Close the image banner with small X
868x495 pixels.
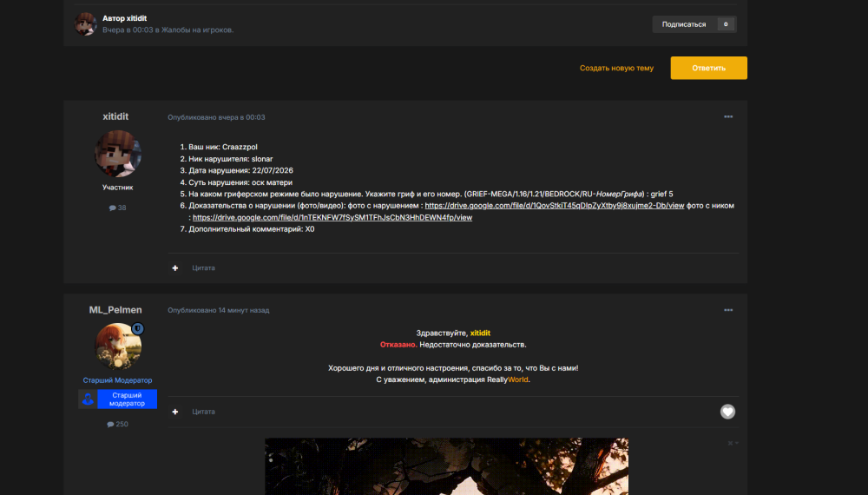click(x=730, y=443)
